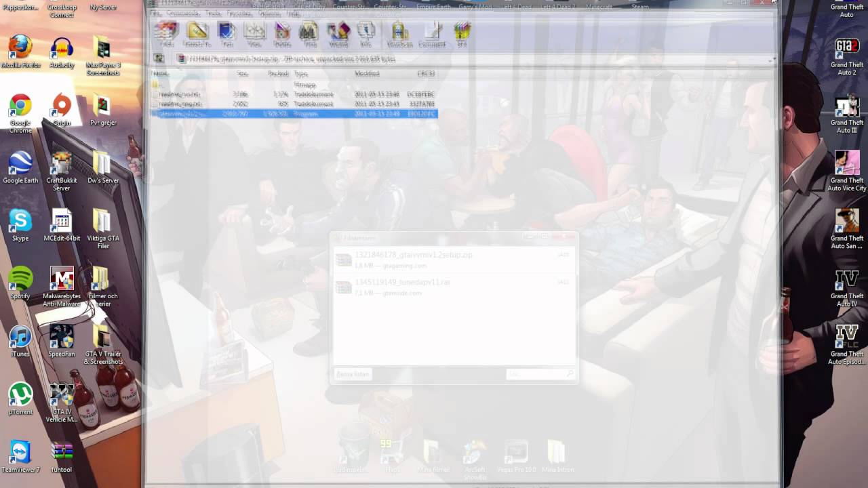Image resolution: width=868 pixels, height=488 pixels.
Task: Launch Google Earth from desktop
Action: pyautogui.click(x=20, y=167)
